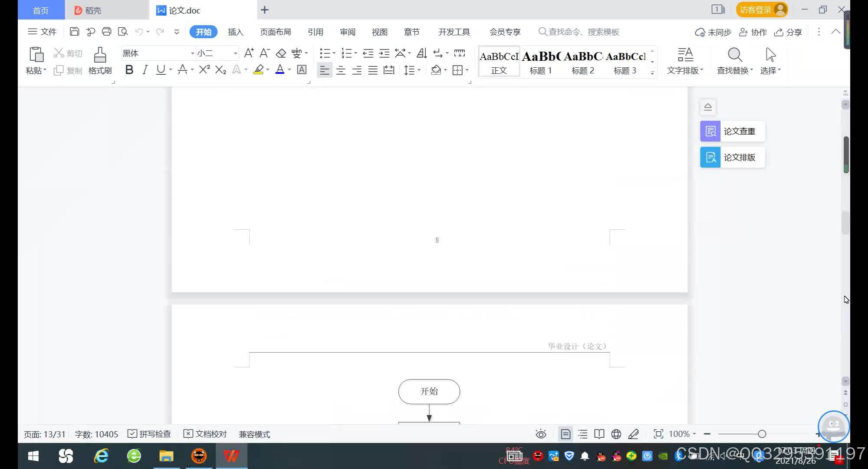Image resolution: width=868 pixels, height=469 pixels.
Task: Click the Redo arrow icon
Action: click(160, 32)
